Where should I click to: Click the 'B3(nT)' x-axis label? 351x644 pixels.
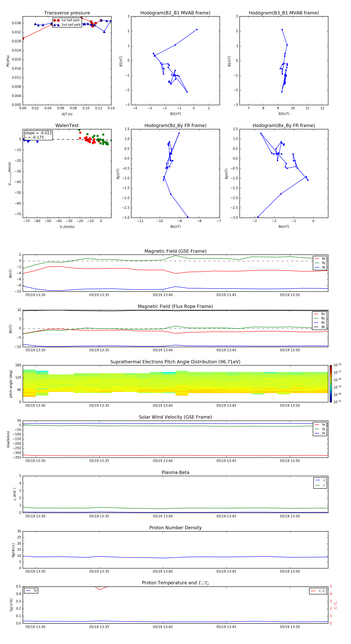pos(284,114)
